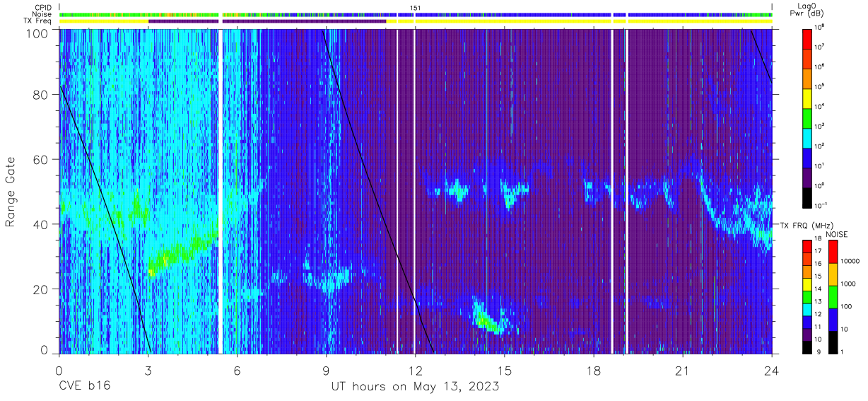Click the CPID value '151'
The height and width of the screenshot is (401, 868).
(416, 7)
